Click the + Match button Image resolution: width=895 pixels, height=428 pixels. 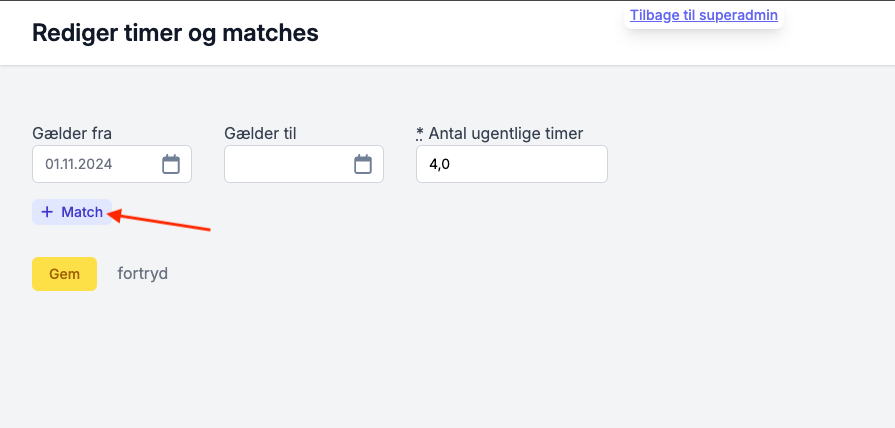point(72,212)
